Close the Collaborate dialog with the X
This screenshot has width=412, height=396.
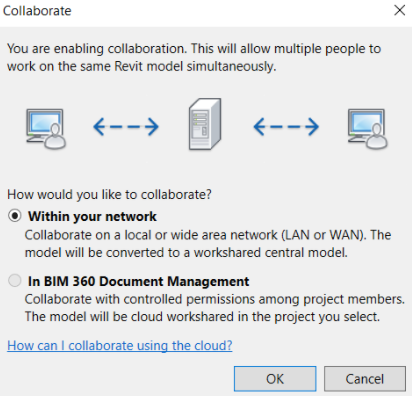(399, 10)
